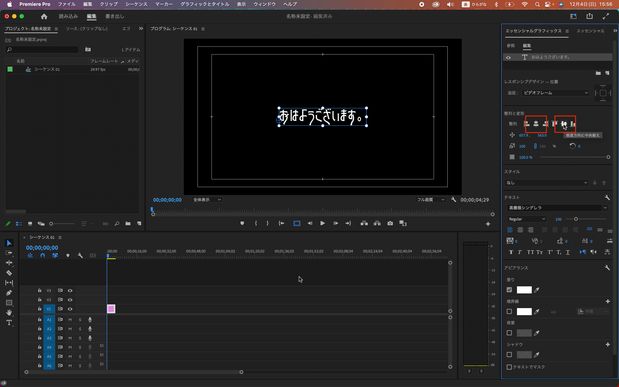
Task: Open Program monitor settings wrench
Action: 454,200
